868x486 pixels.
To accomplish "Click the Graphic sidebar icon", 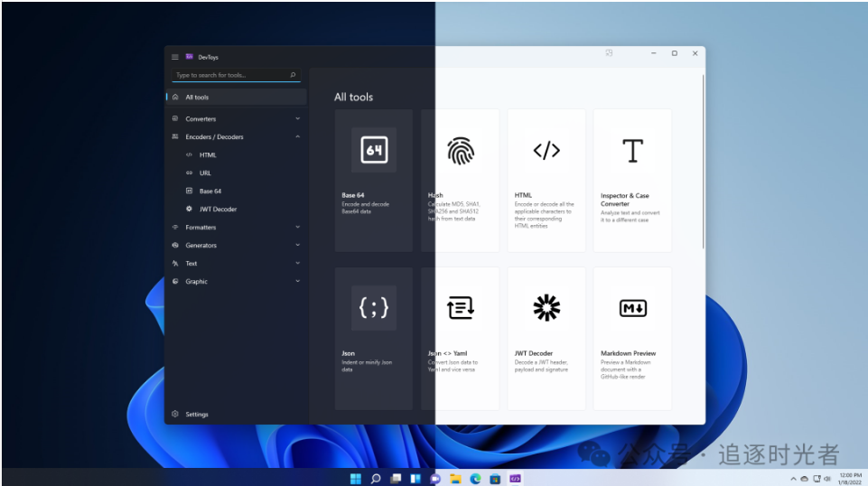I will (175, 281).
